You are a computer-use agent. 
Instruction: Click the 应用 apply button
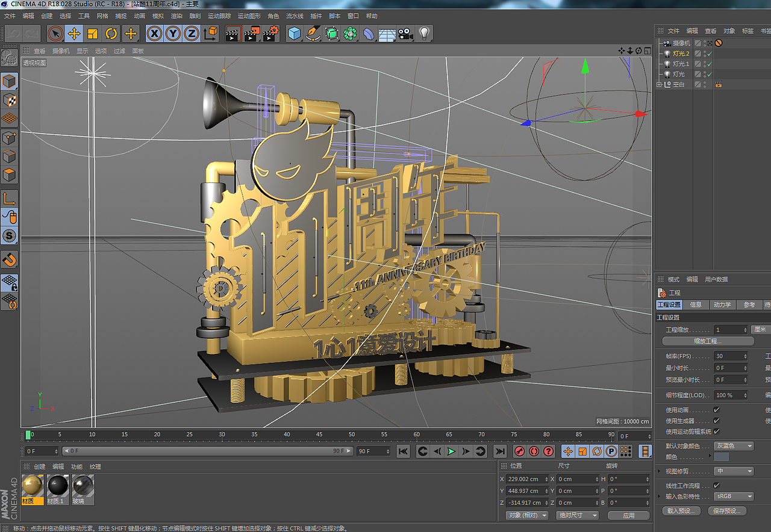point(629,515)
